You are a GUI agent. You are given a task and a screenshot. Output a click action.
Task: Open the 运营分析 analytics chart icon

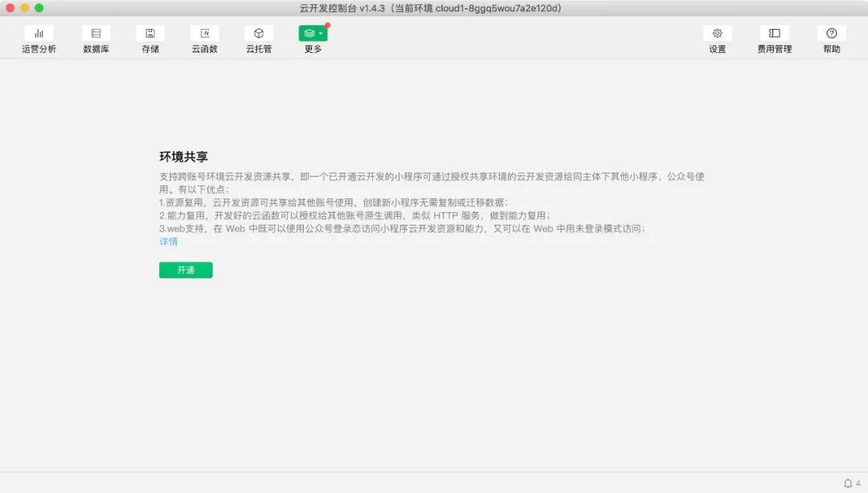click(x=39, y=34)
